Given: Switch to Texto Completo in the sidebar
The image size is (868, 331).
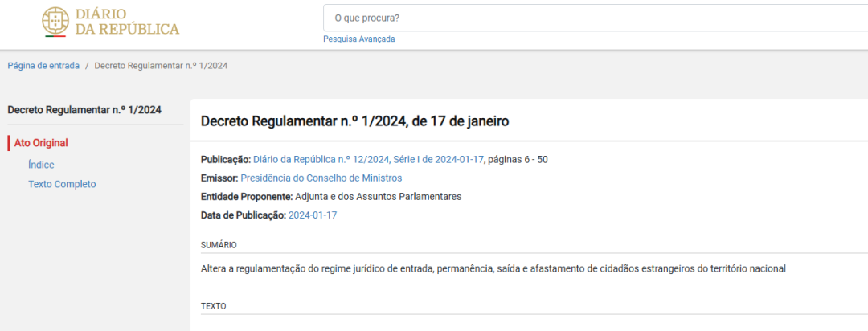Looking at the screenshot, I should click(62, 184).
